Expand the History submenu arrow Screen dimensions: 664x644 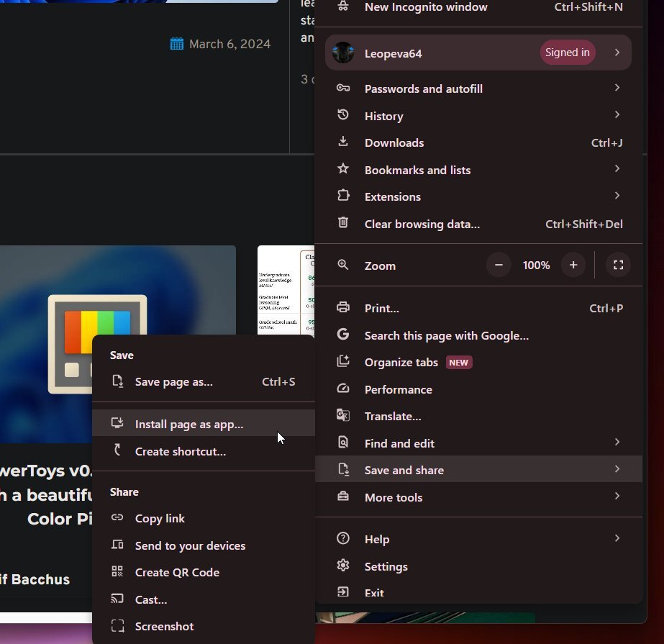click(617, 114)
